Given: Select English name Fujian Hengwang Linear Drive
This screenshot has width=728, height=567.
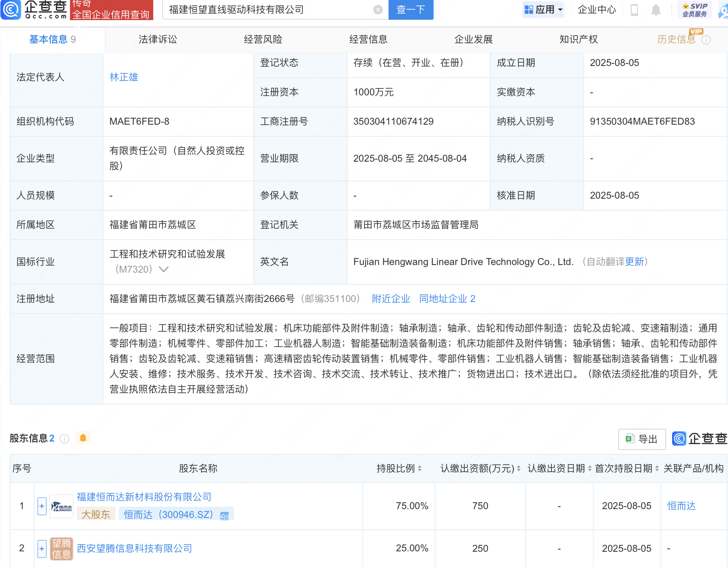Looking at the screenshot, I should pyautogui.click(x=463, y=262).
